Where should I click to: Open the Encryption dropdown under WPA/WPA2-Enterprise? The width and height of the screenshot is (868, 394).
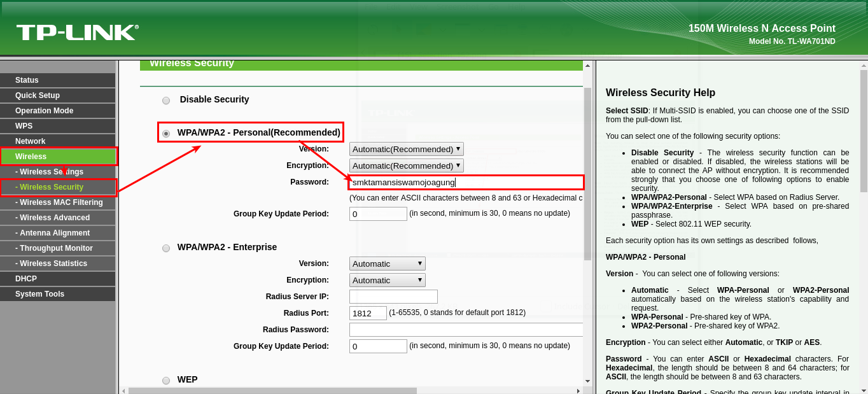(386, 279)
